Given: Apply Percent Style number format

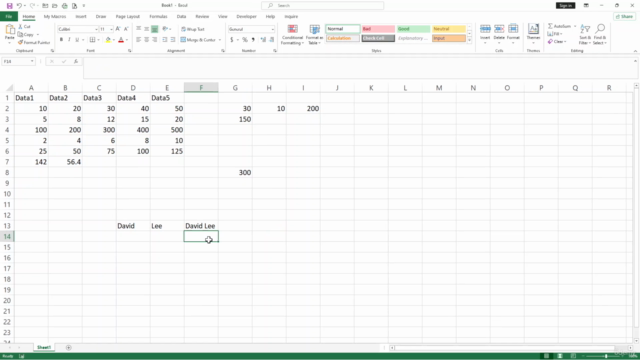Looking at the screenshot, I should [x=244, y=40].
